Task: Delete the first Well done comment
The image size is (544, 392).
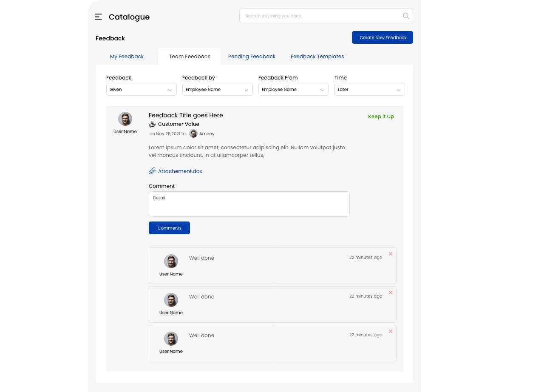Action: [x=391, y=254]
